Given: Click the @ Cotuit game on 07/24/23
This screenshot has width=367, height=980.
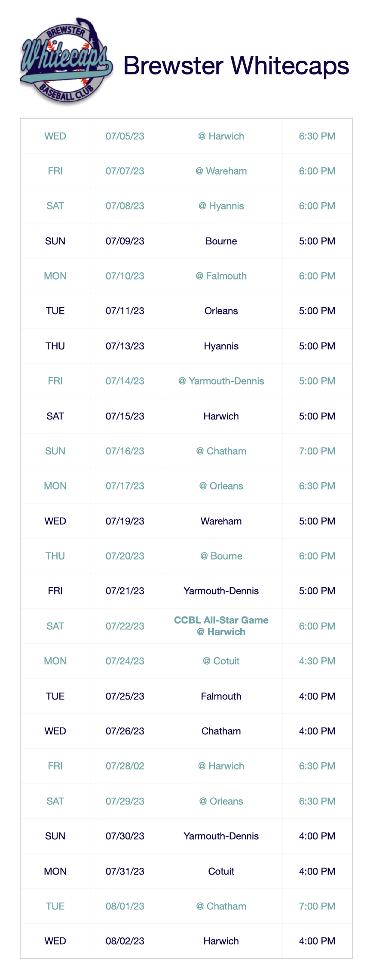Looking at the screenshot, I should click(x=221, y=661).
